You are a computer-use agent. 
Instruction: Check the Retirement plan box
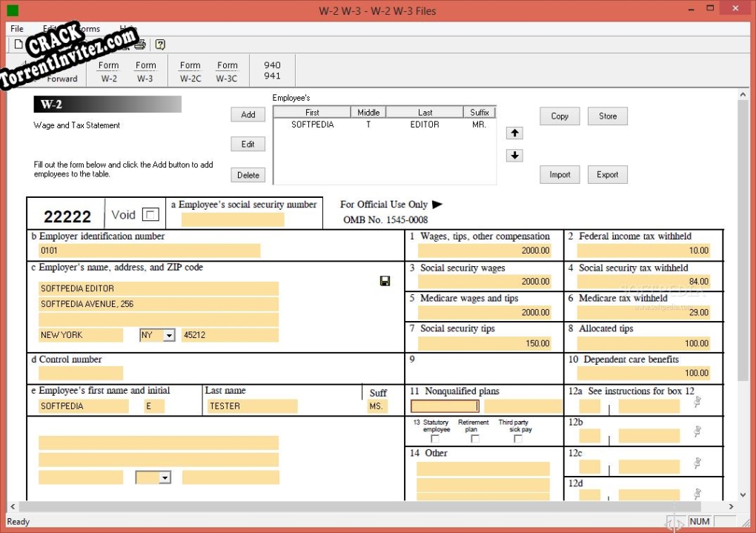click(x=474, y=438)
